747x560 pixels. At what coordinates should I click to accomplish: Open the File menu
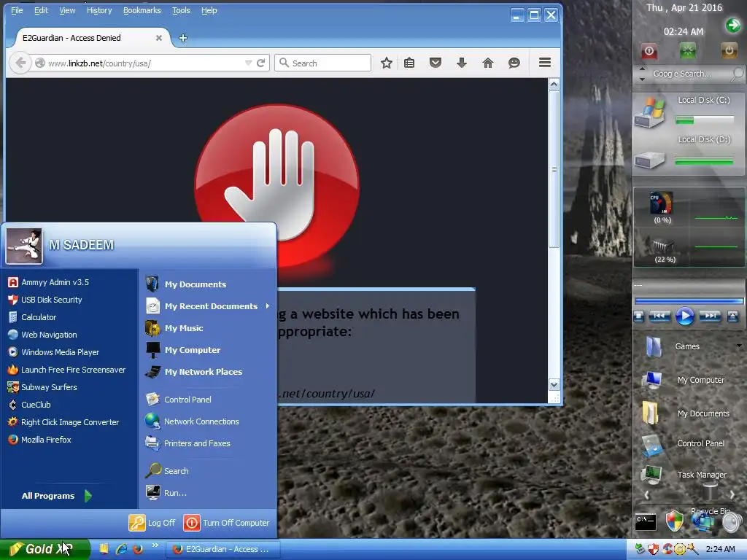coord(17,10)
